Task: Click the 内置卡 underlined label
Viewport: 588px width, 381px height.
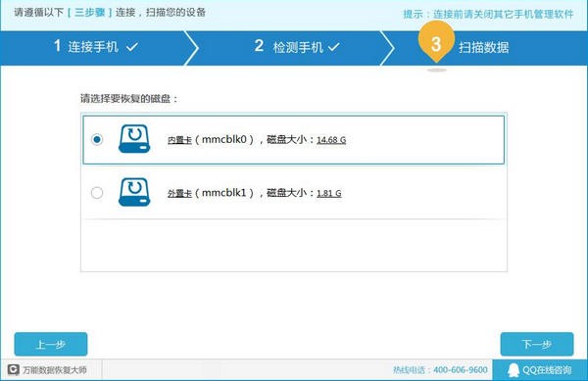Action: pos(179,140)
